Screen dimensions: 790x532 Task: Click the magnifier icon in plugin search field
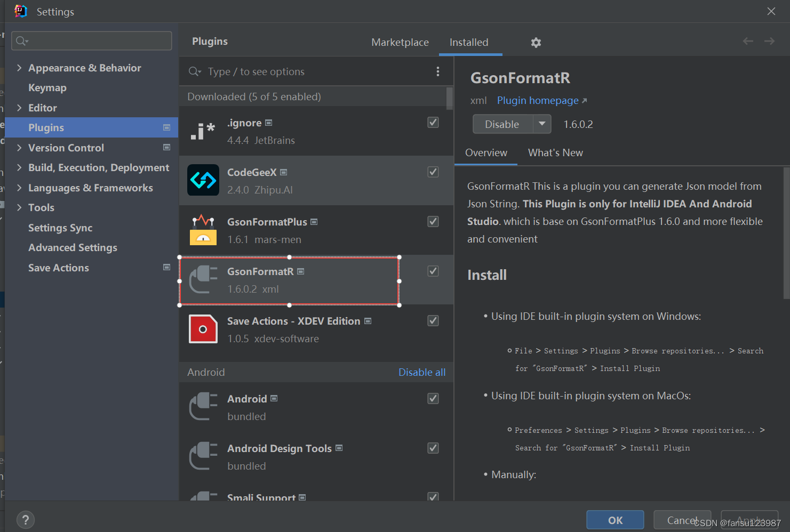click(x=195, y=71)
